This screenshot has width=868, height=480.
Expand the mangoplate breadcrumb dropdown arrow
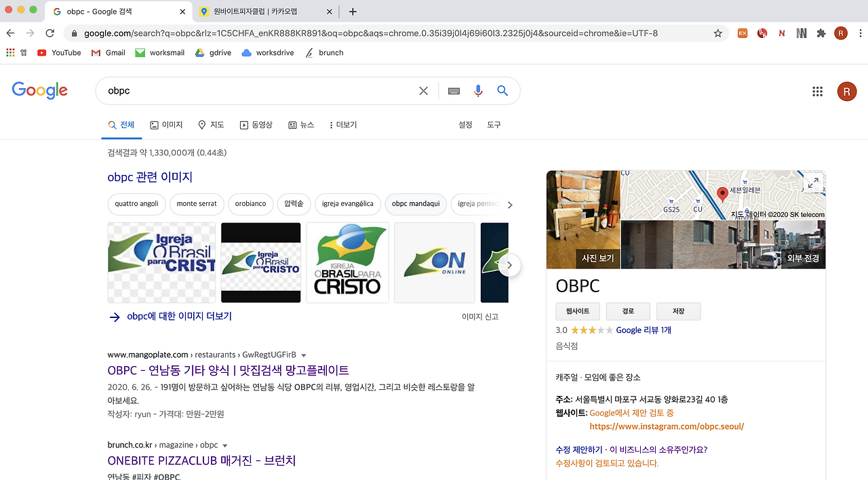coord(302,354)
